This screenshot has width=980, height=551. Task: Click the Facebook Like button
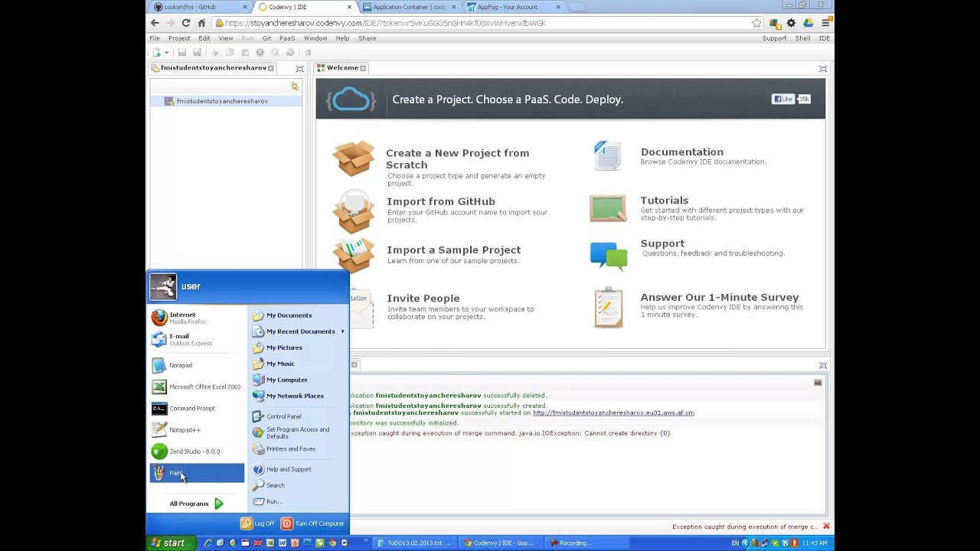[782, 99]
